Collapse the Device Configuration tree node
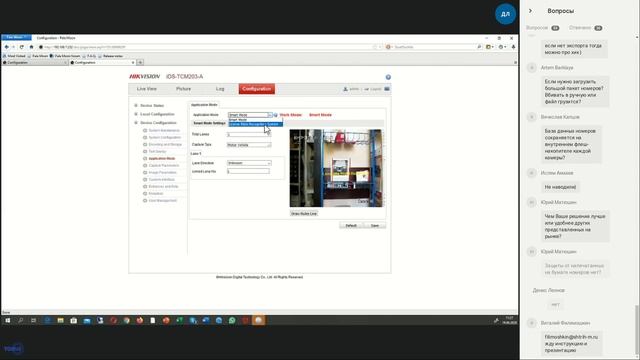640x360 pixels. pos(136,123)
